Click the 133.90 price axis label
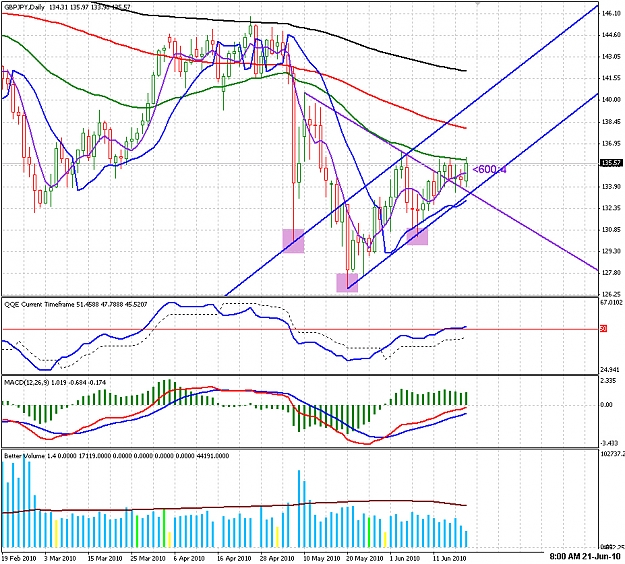Image resolution: width=625 pixels, height=564 pixels. click(x=611, y=187)
